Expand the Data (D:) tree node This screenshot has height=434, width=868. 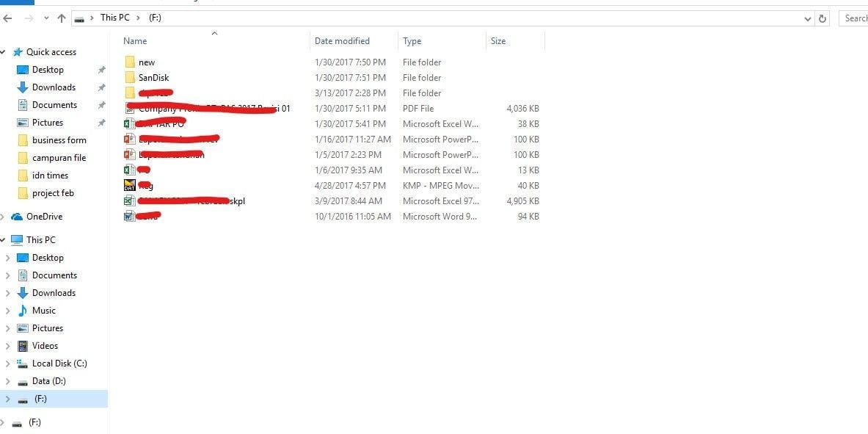pos(7,381)
